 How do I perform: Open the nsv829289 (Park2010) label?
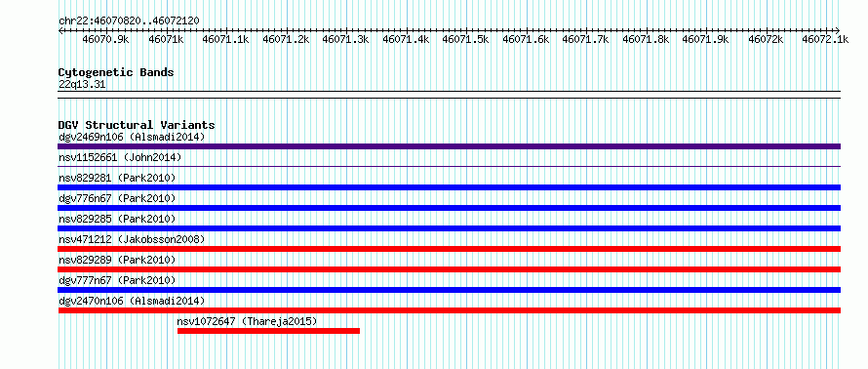click(x=117, y=260)
